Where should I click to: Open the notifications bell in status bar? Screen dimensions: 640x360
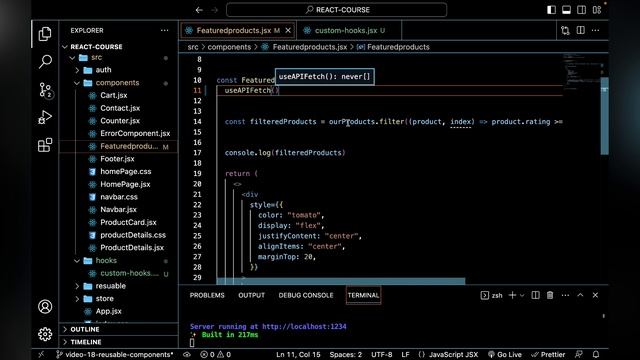click(596, 354)
